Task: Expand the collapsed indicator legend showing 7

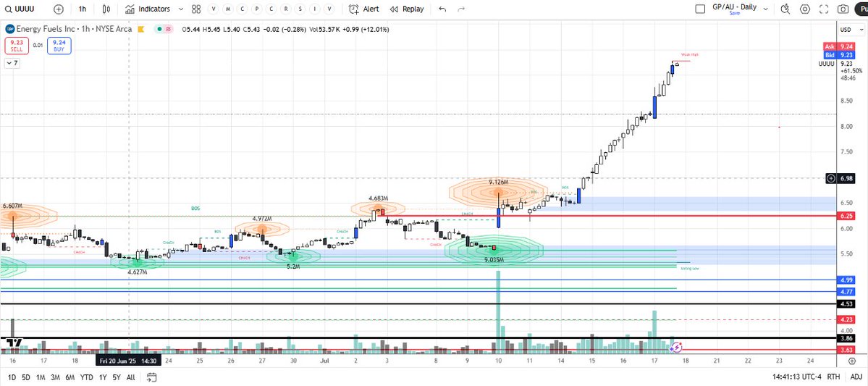Action: pyautogui.click(x=13, y=63)
